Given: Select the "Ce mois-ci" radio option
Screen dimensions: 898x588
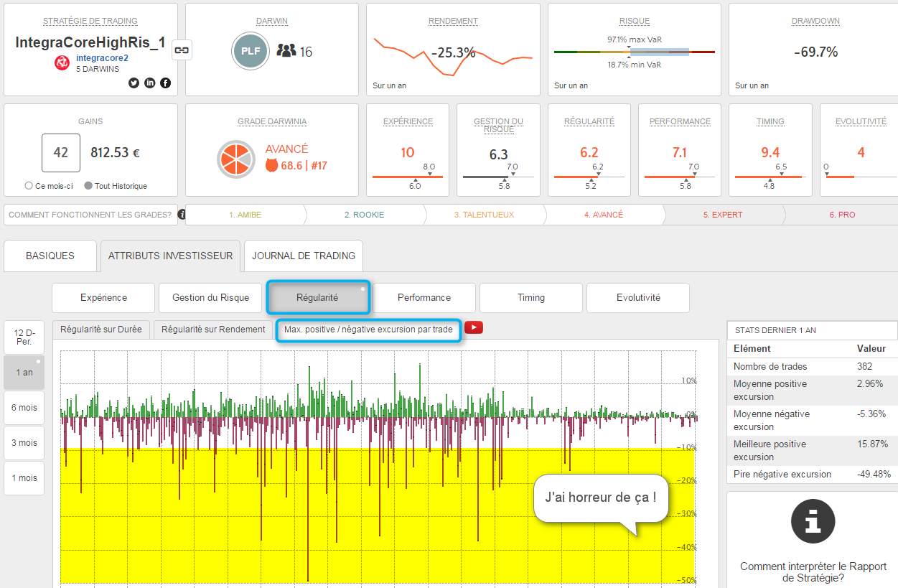Looking at the screenshot, I should [29, 186].
